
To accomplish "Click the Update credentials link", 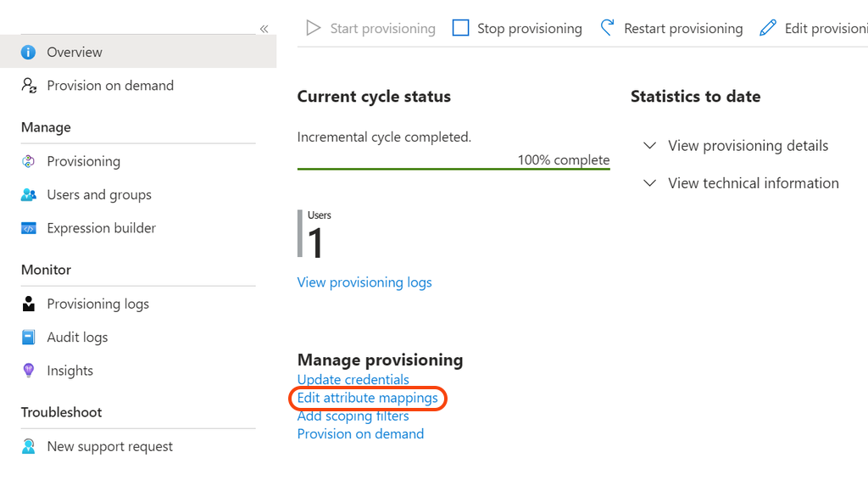I will point(353,379).
